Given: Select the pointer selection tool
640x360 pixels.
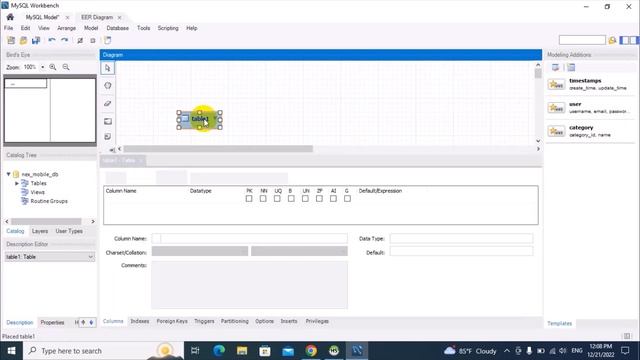Looking at the screenshot, I should [x=108, y=68].
